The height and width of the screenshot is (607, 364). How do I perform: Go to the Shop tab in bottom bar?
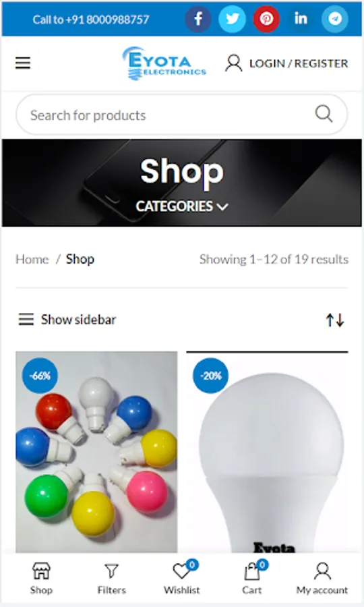click(x=41, y=579)
